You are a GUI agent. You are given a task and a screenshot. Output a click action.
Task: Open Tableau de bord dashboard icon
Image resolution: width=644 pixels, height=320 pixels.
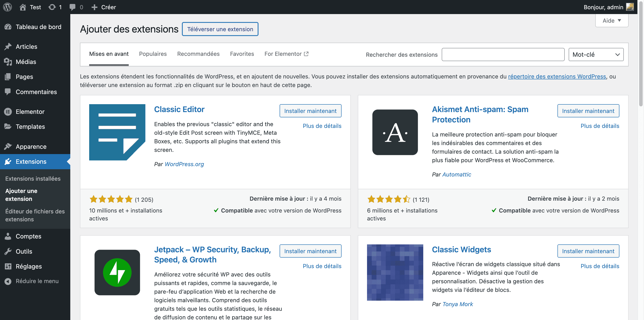8,27
